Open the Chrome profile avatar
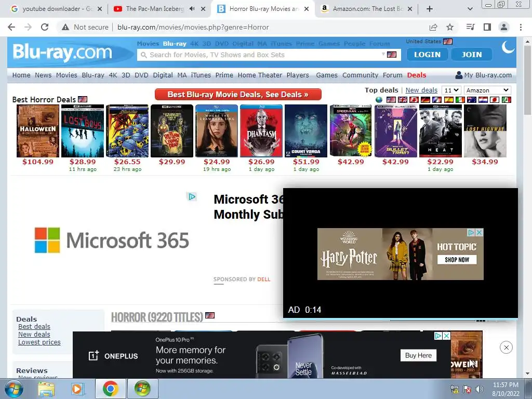The height and width of the screenshot is (399, 532). (504, 27)
